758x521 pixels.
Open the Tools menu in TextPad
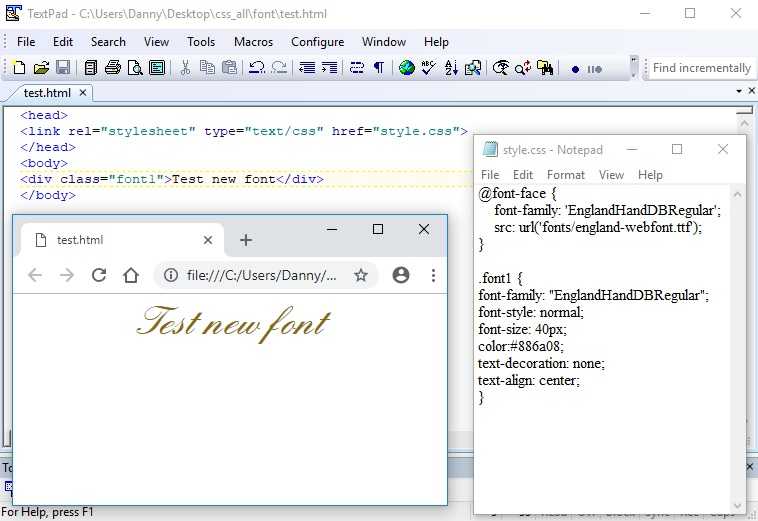[x=201, y=42]
